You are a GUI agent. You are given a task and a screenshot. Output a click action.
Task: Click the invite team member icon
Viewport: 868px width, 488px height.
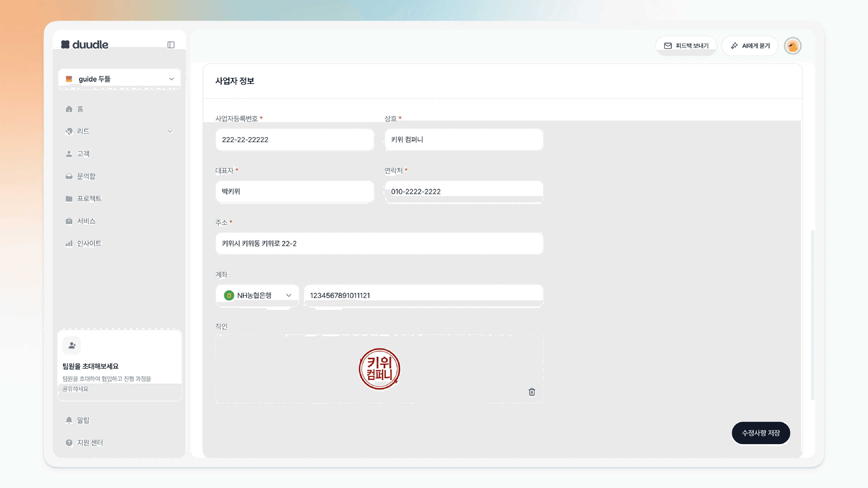point(72,345)
